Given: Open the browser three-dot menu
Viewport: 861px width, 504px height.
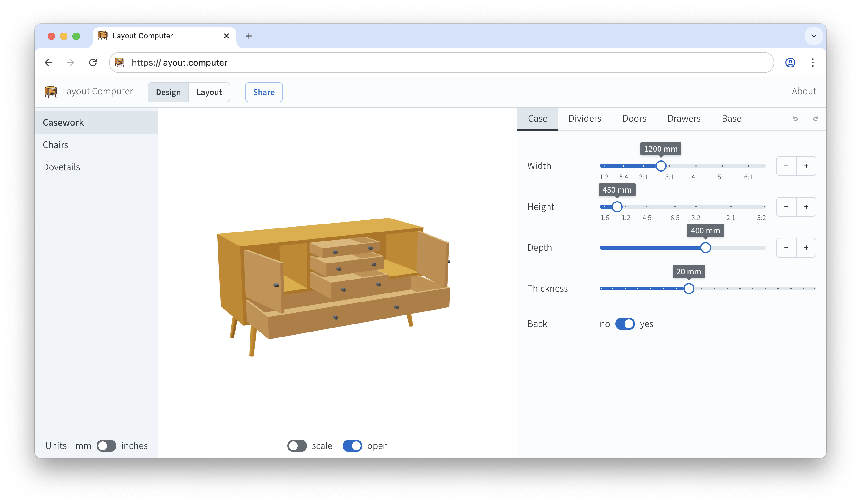Looking at the screenshot, I should pyautogui.click(x=812, y=63).
